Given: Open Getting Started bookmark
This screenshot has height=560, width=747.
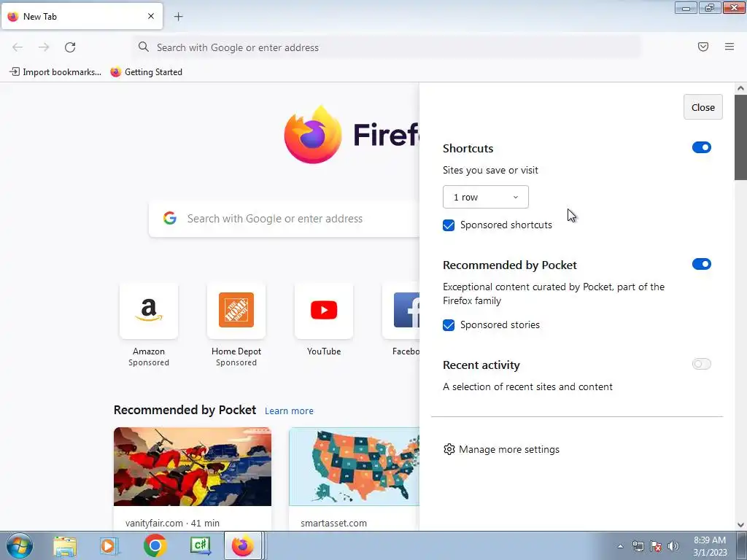Looking at the screenshot, I should (x=146, y=72).
